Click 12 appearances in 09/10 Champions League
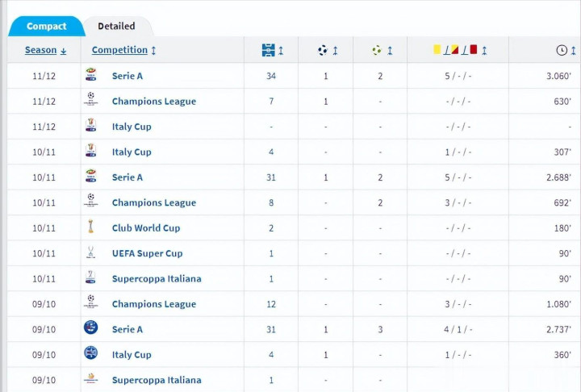 (271, 304)
